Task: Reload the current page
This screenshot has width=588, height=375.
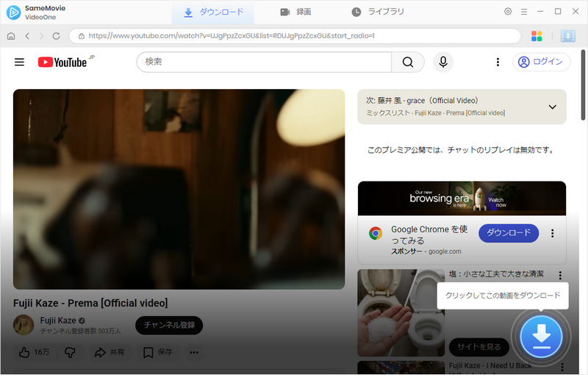Action: click(x=57, y=36)
